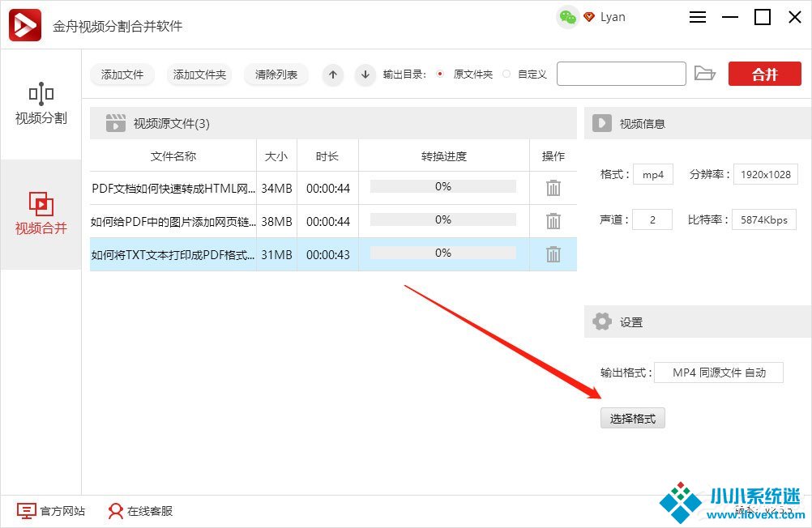Delete the second video with trash icon
The image size is (812, 528).
[x=553, y=221]
